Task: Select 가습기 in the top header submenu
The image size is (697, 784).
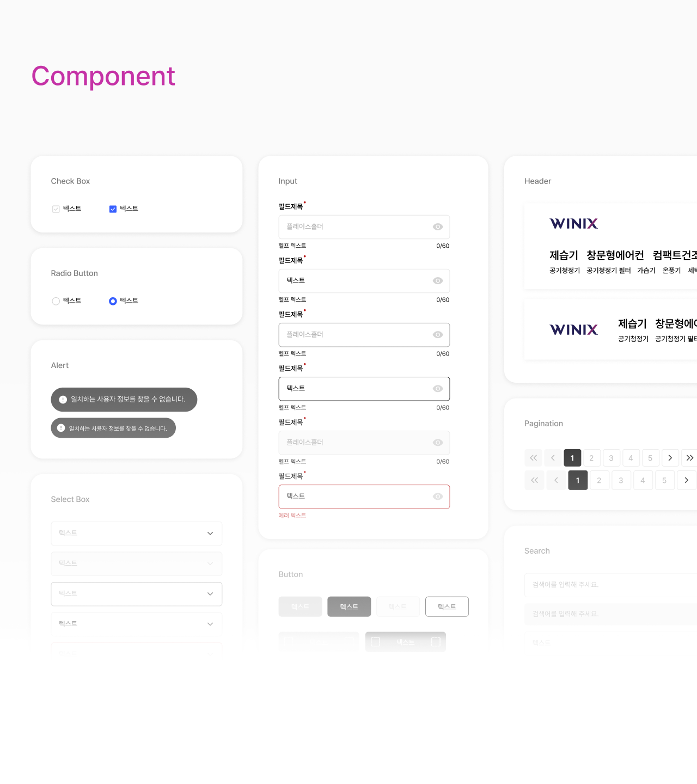Action: pyautogui.click(x=646, y=271)
